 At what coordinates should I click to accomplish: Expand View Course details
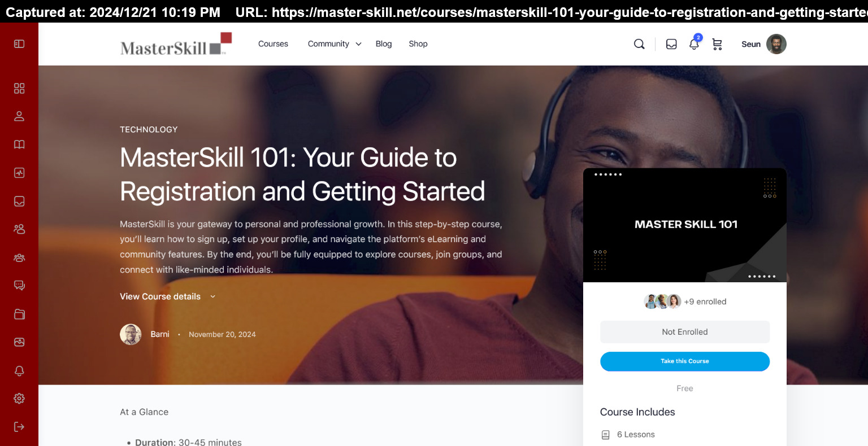point(167,296)
